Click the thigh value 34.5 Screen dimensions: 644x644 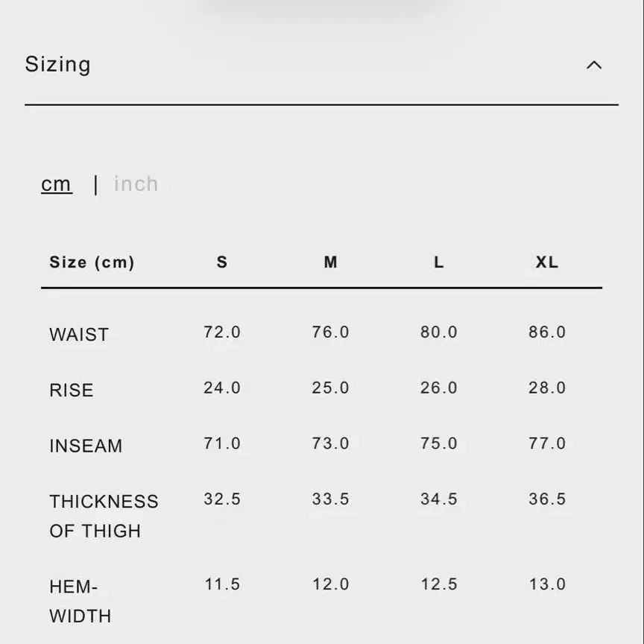[438, 499]
